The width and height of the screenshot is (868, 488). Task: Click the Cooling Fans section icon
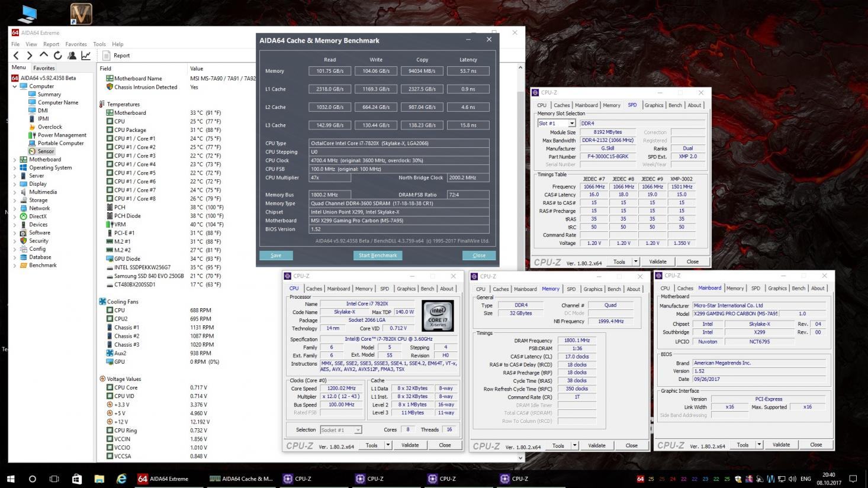tap(102, 302)
